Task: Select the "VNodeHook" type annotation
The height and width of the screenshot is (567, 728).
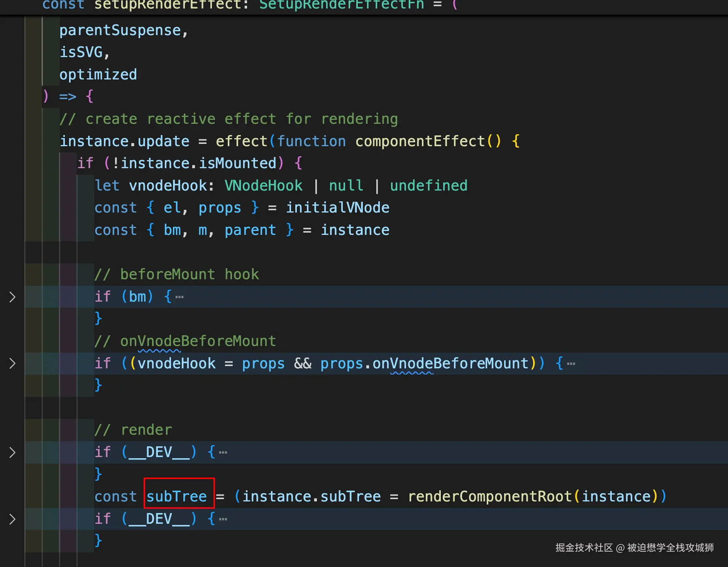Action: coord(264,186)
